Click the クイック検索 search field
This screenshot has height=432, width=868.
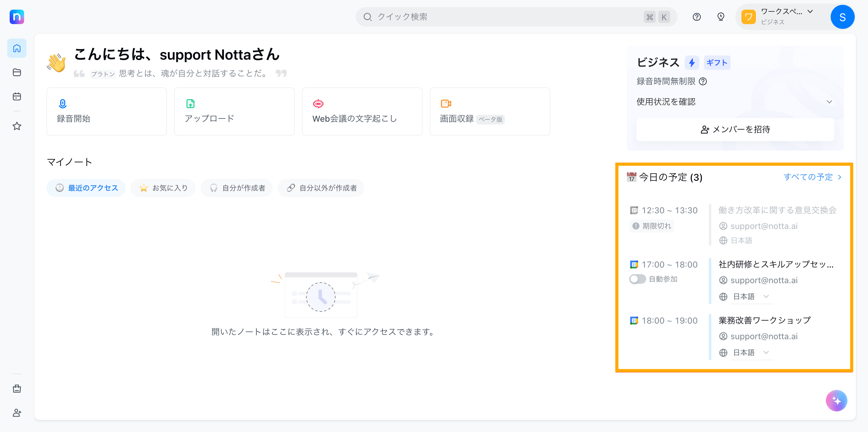pos(516,17)
